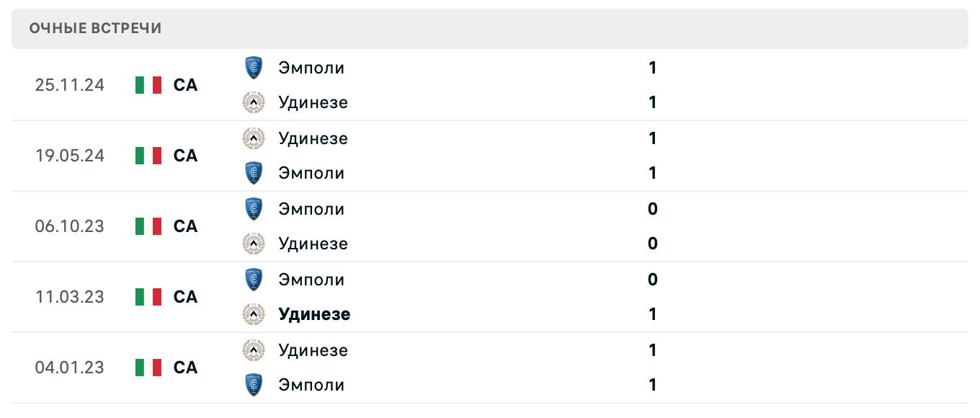Open Удинезе team link in 04.01.23 match
The width and height of the screenshot is (980, 418).
pos(313,350)
